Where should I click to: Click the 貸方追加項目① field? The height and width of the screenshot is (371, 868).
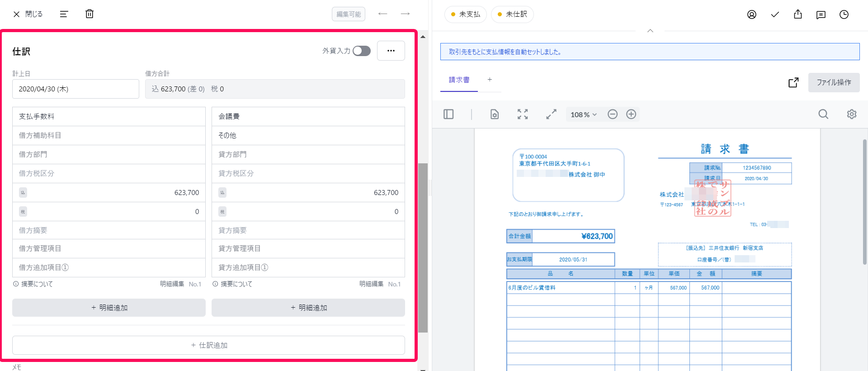tap(308, 267)
